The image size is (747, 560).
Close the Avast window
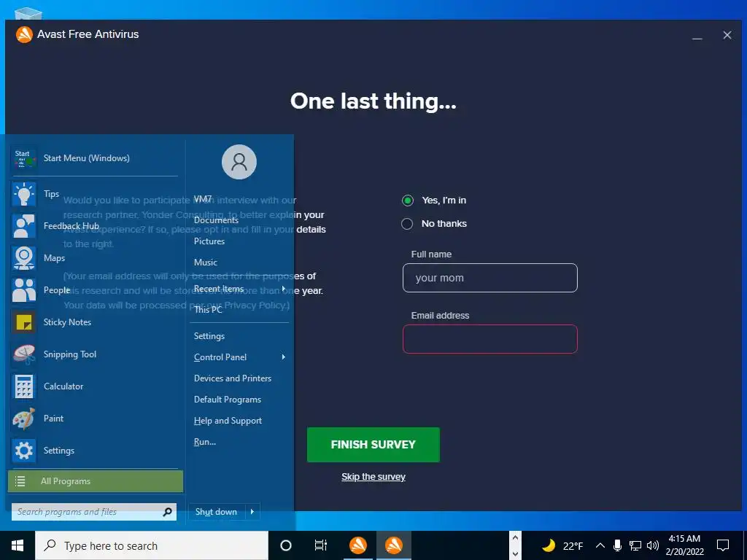pyautogui.click(x=727, y=35)
